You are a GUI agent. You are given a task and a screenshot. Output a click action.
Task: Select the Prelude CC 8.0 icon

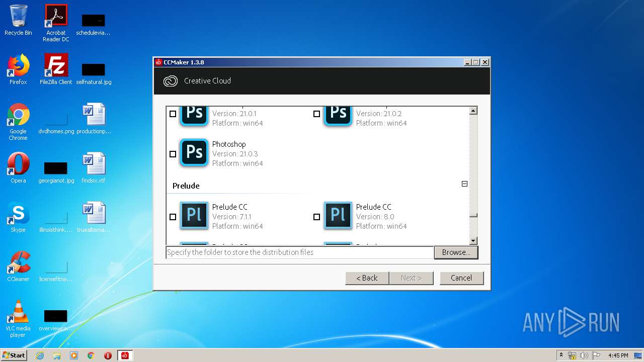[x=338, y=216]
